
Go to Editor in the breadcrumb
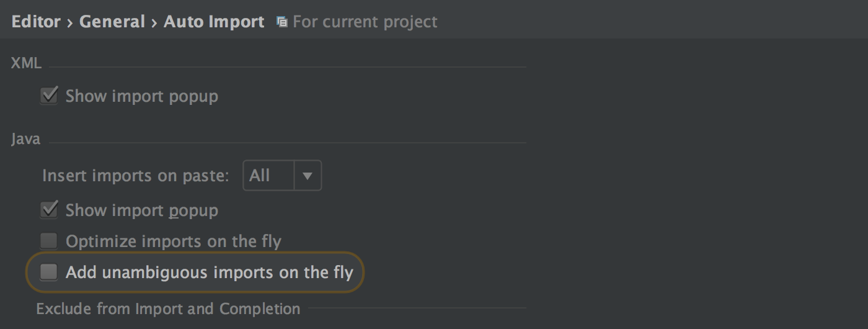pos(36,22)
